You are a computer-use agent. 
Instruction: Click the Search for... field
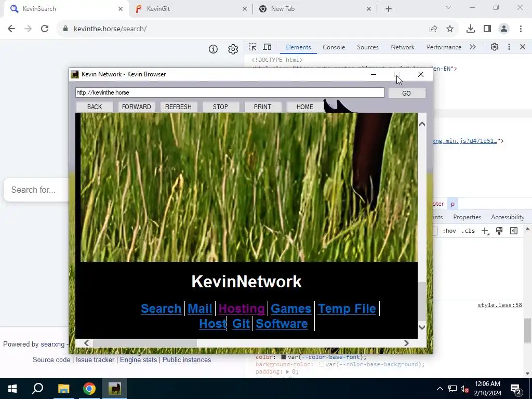click(36, 190)
